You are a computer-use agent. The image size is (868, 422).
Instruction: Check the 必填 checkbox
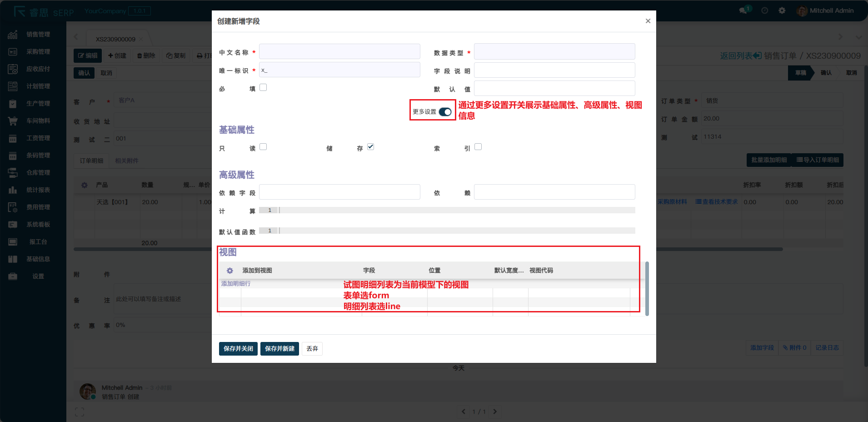click(263, 87)
